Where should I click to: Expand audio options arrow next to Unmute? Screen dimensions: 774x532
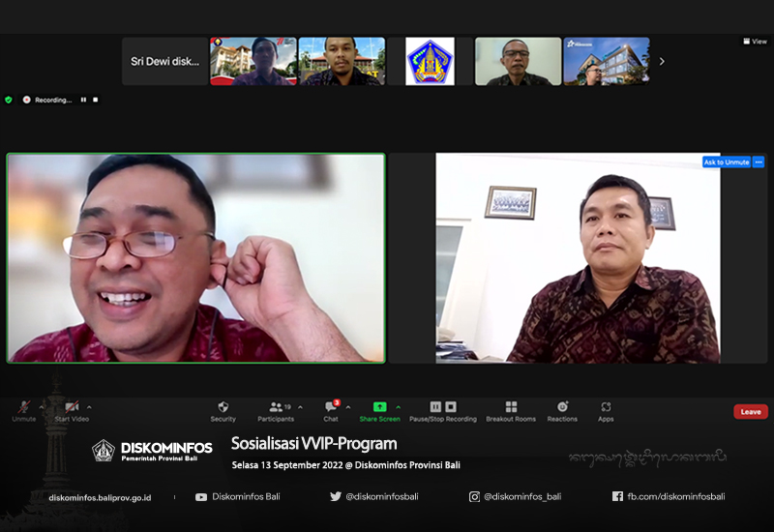(x=42, y=407)
